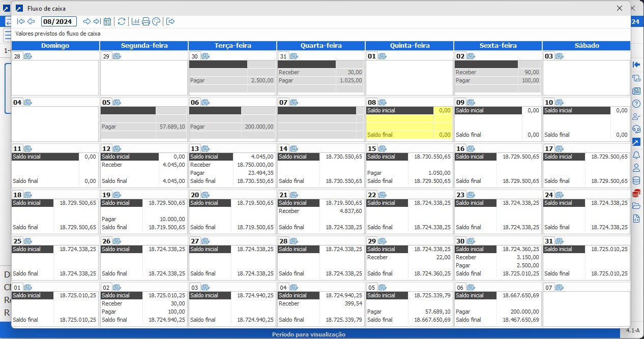Image resolution: width=644 pixels, height=339 pixels.
Task: Select the yellow Saldo inicial cell of day 08
Action: point(400,110)
